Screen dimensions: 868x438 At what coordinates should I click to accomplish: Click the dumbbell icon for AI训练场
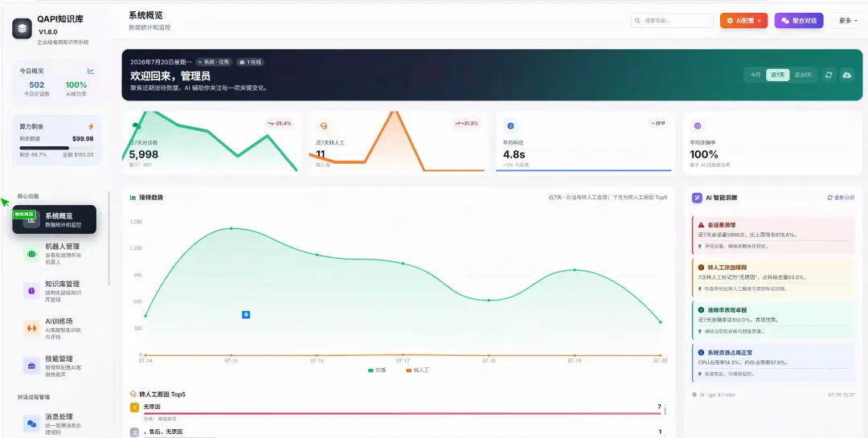click(x=31, y=328)
